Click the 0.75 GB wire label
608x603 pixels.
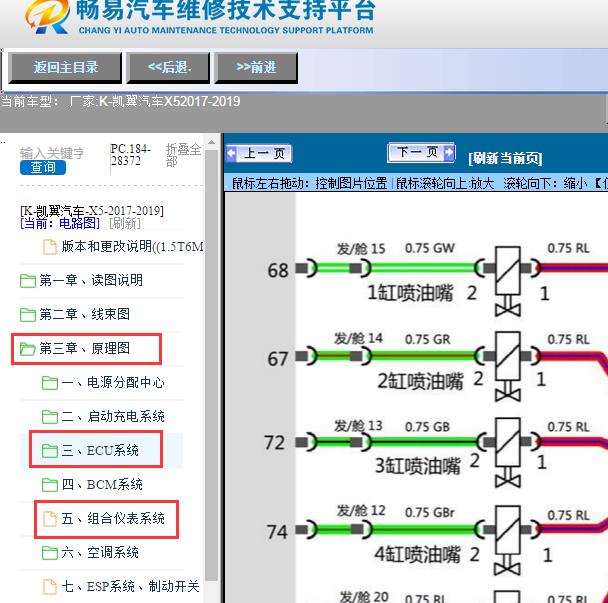[427, 427]
